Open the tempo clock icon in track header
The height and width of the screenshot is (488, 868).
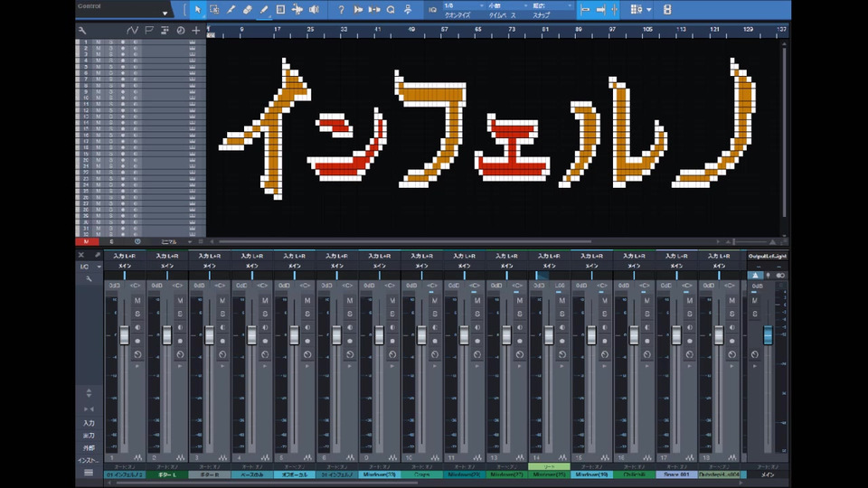181,31
